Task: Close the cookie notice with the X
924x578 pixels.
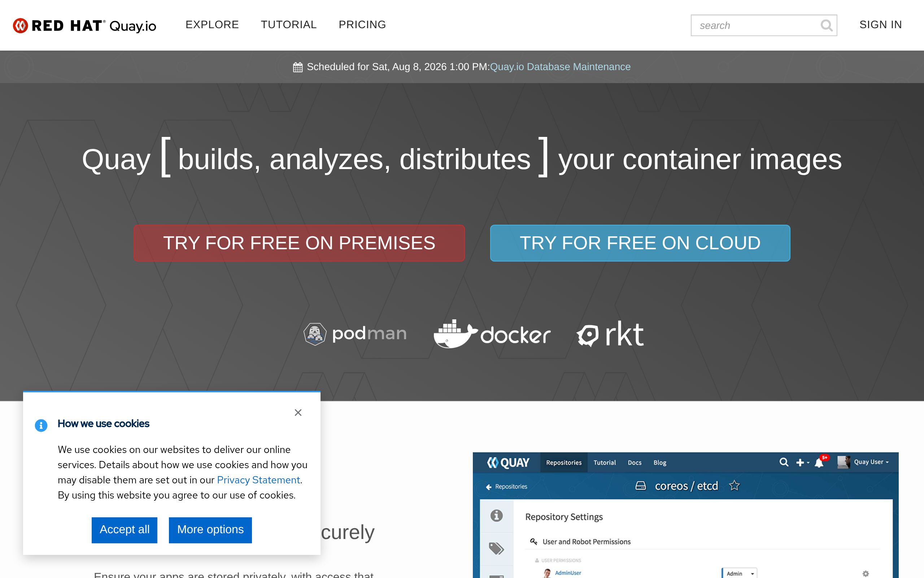Action: click(298, 413)
